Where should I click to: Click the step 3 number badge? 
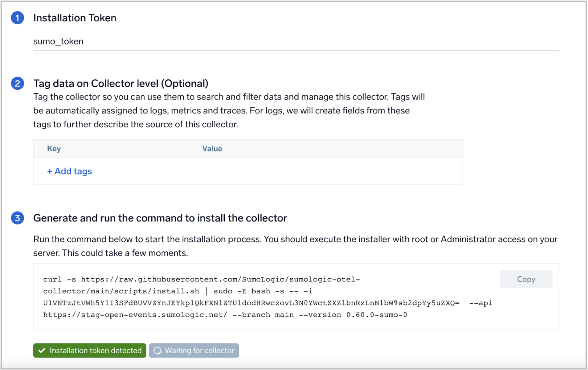[17, 218]
